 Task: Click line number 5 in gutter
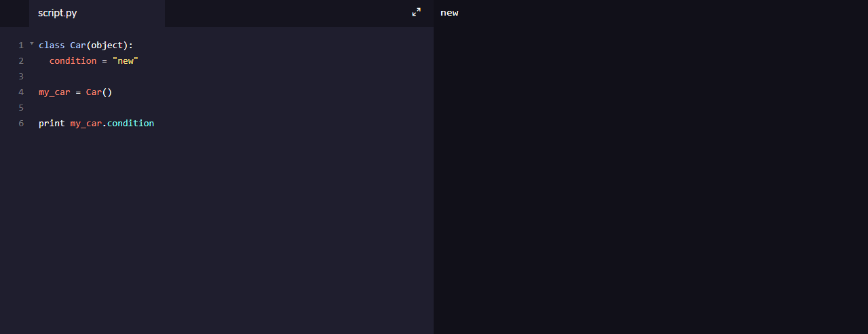[21, 107]
